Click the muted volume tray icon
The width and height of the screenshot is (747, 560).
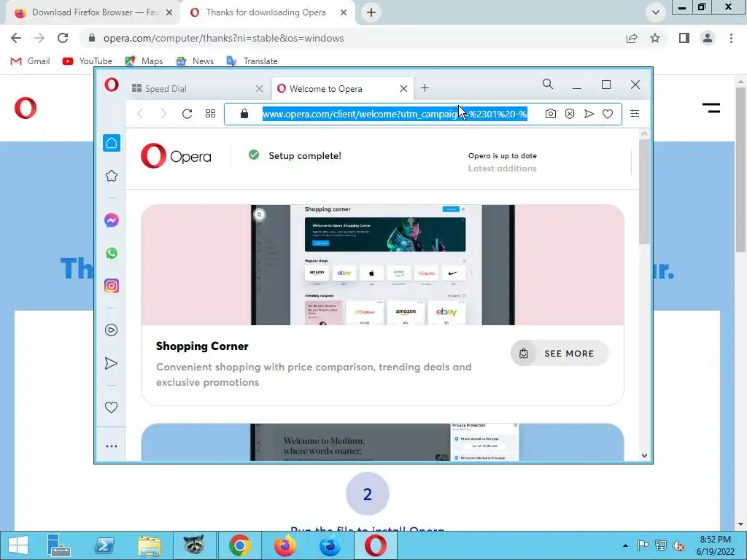(678, 545)
